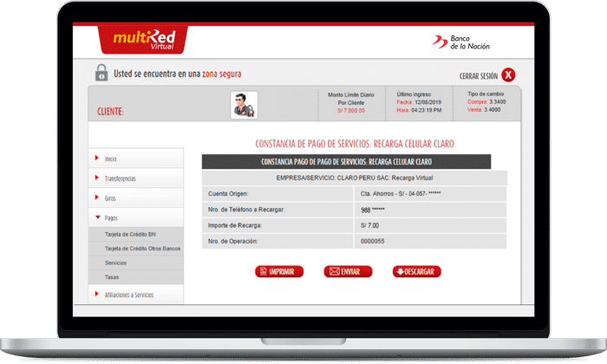Click the Último ingreso heading
The image size is (607, 364).
414,94
